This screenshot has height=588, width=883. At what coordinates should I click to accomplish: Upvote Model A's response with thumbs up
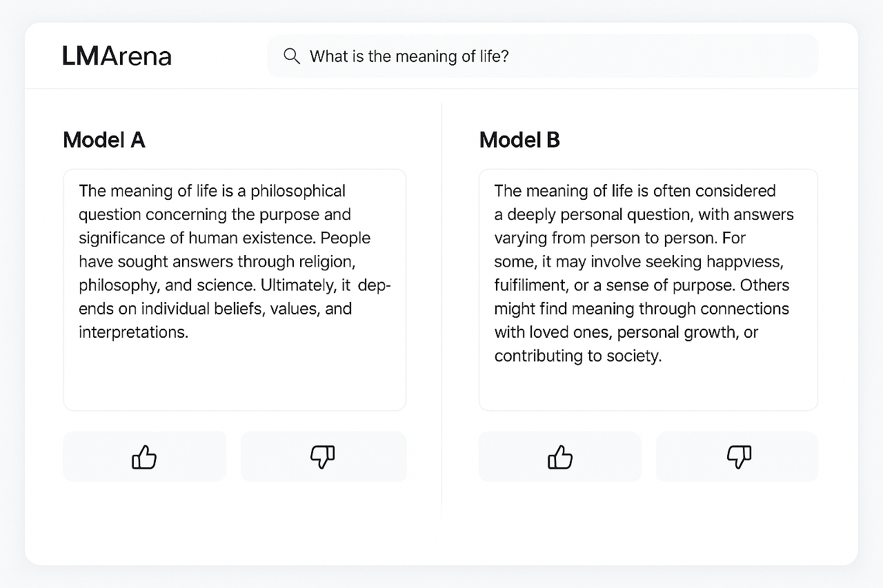point(144,456)
